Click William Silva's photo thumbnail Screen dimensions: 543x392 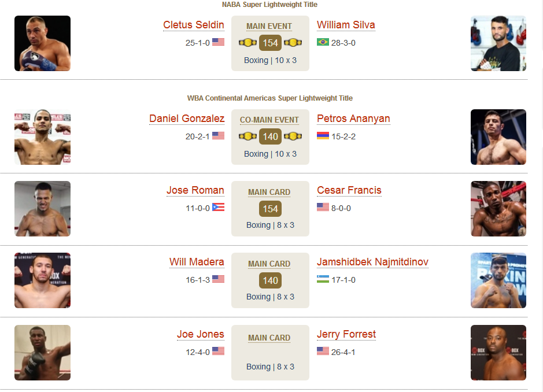(x=498, y=43)
